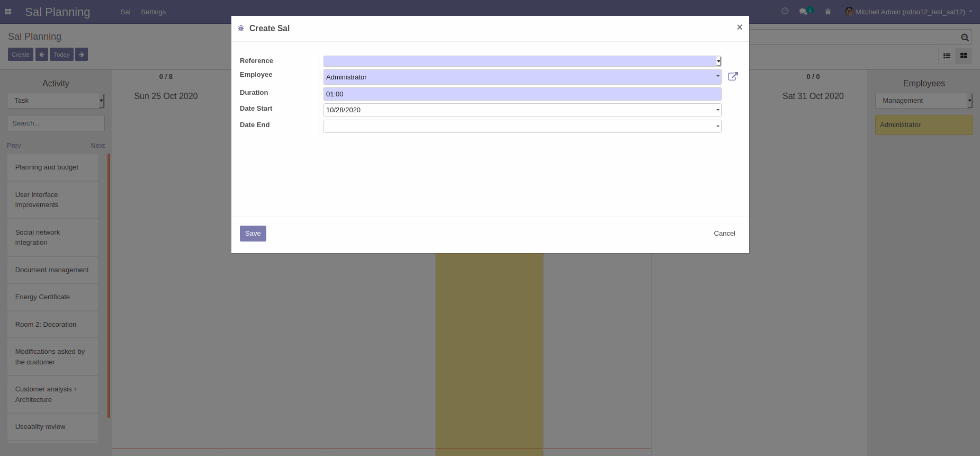This screenshot has width=980, height=456.
Task: Open the apps grid menu icon
Action: pos(8,12)
